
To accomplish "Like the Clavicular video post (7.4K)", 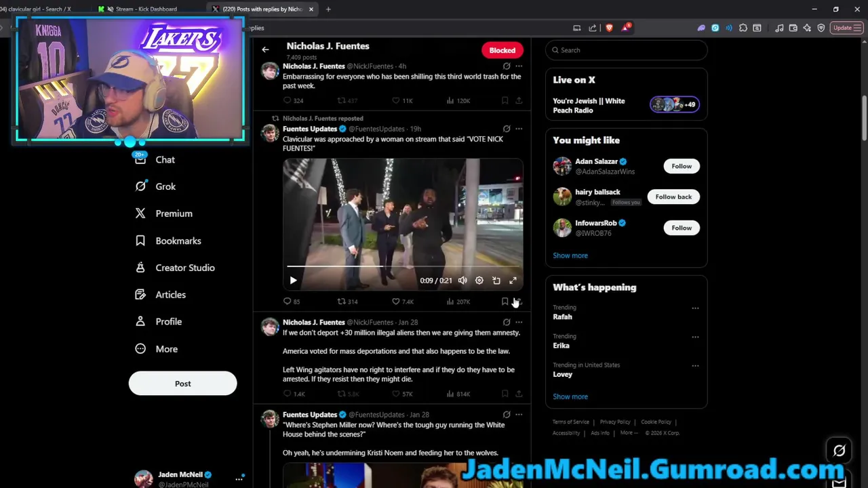I will tap(403, 302).
